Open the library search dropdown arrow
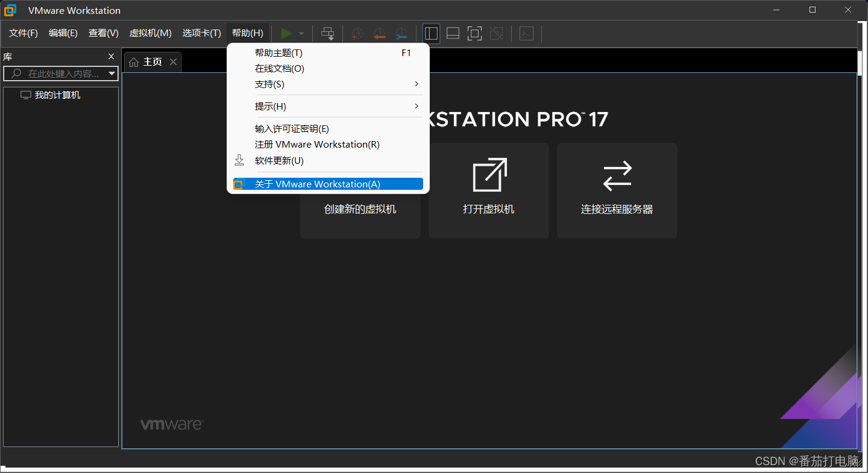The width and height of the screenshot is (868, 473). pos(112,74)
